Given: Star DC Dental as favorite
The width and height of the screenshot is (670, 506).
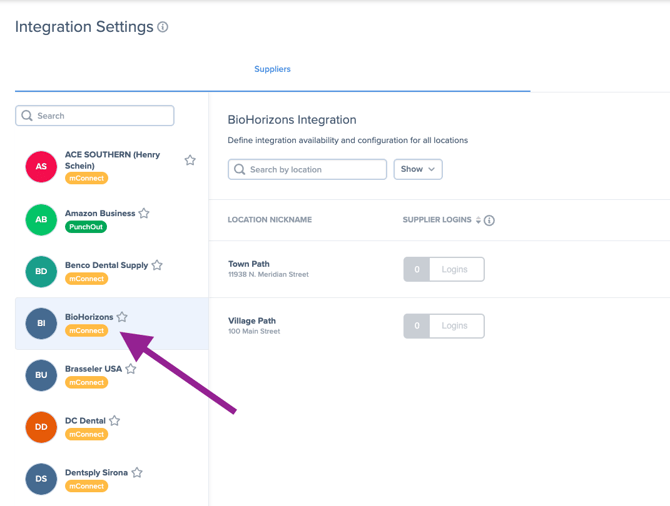Looking at the screenshot, I should [x=115, y=421].
